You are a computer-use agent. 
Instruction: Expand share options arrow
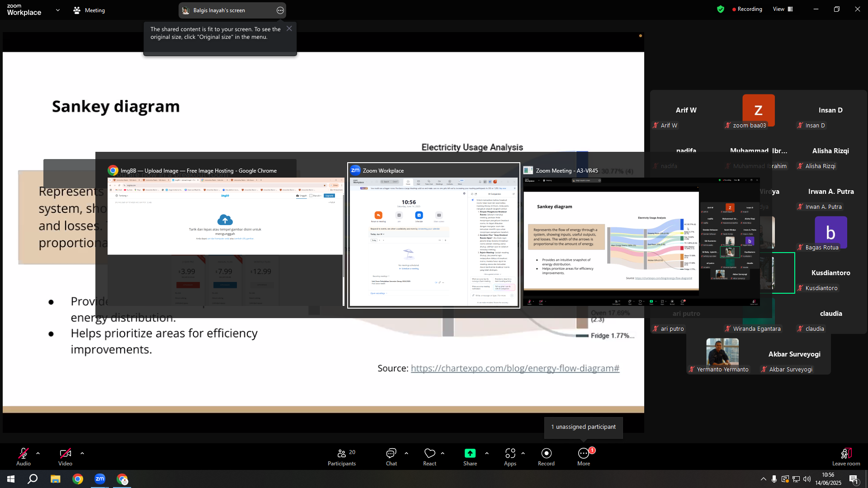(487, 453)
